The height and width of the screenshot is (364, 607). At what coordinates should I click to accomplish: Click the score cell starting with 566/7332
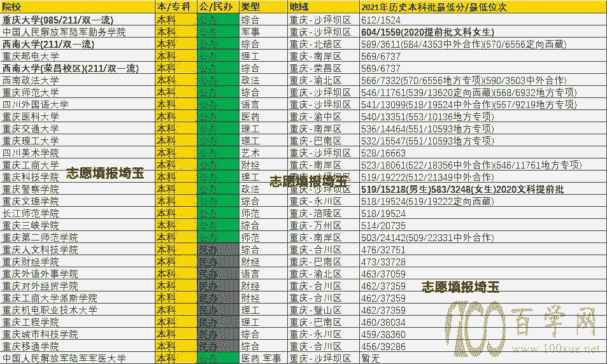tap(483, 80)
